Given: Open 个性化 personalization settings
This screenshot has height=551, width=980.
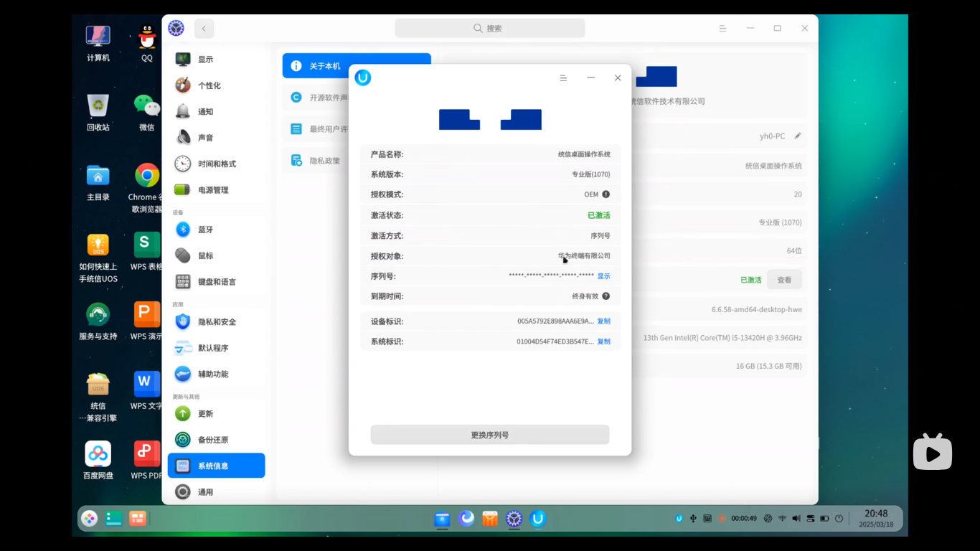Looking at the screenshot, I should tap(216, 85).
